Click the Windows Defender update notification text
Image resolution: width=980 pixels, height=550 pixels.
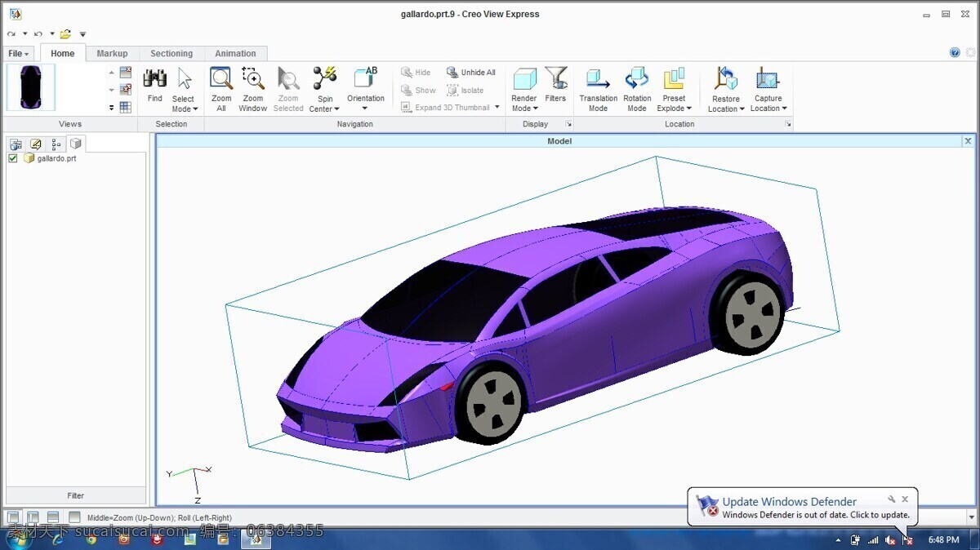pos(816,515)
